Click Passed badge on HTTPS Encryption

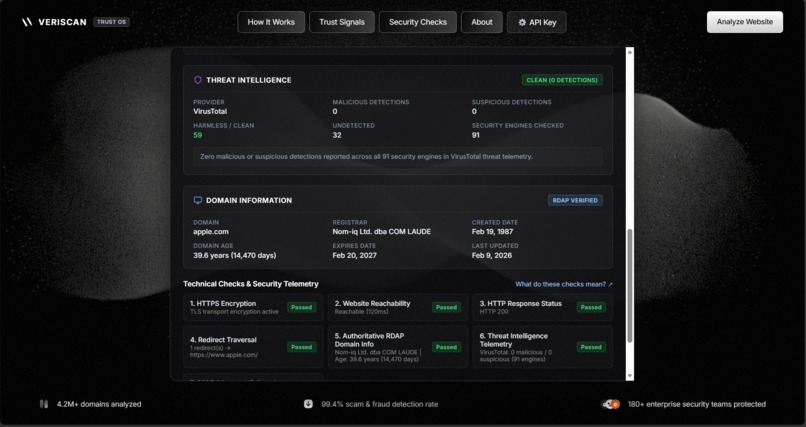click(x=302, y=307)
